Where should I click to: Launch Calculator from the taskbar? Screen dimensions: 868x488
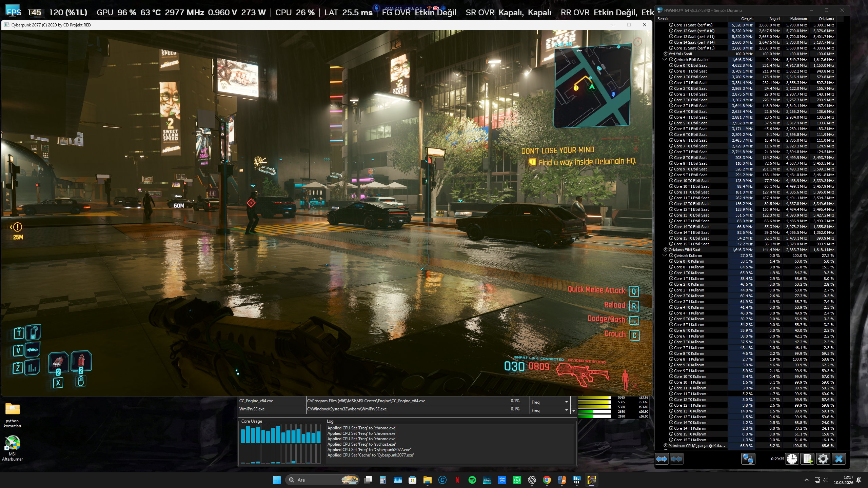click(383, 480)
